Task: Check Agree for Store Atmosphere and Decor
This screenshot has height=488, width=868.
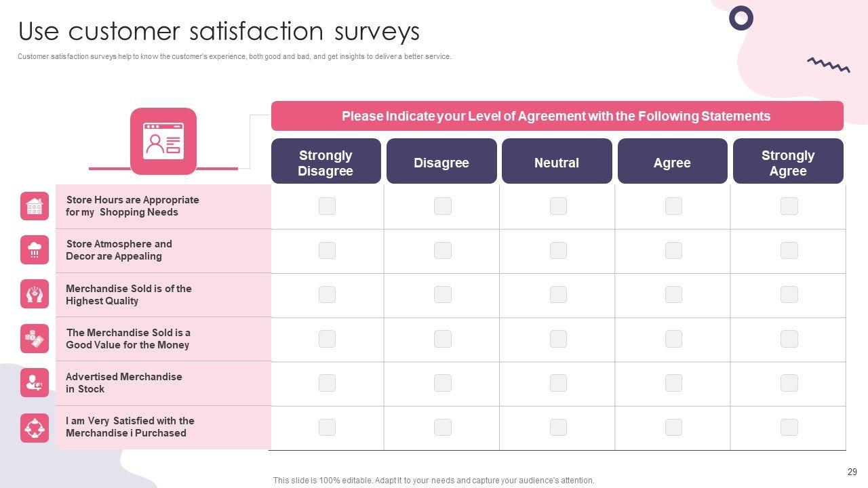Action: click(673, 250)
